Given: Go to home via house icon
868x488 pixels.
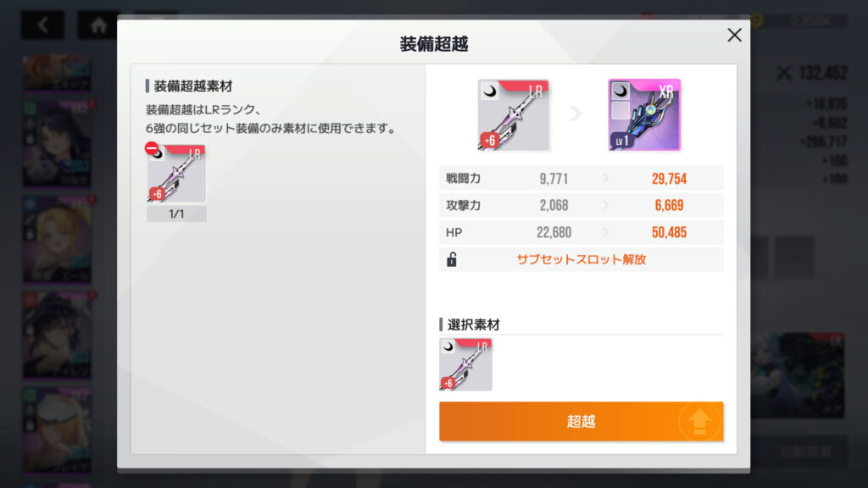Looking at the screenshot, I should 98,25.
